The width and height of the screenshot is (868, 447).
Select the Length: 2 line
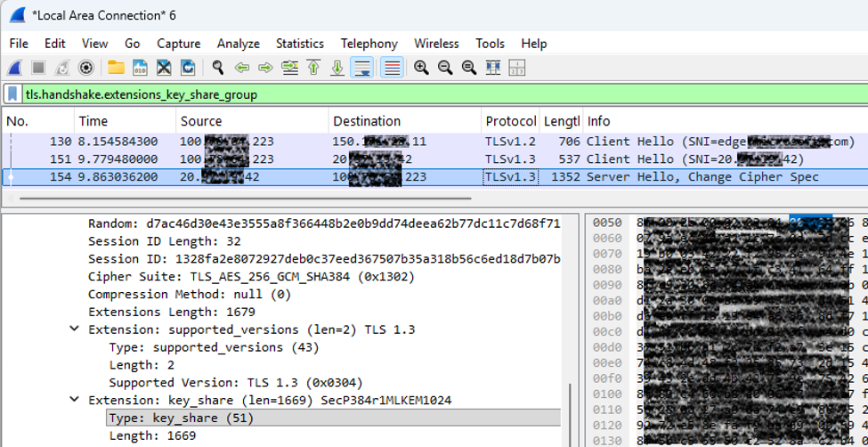click(142, 365)
